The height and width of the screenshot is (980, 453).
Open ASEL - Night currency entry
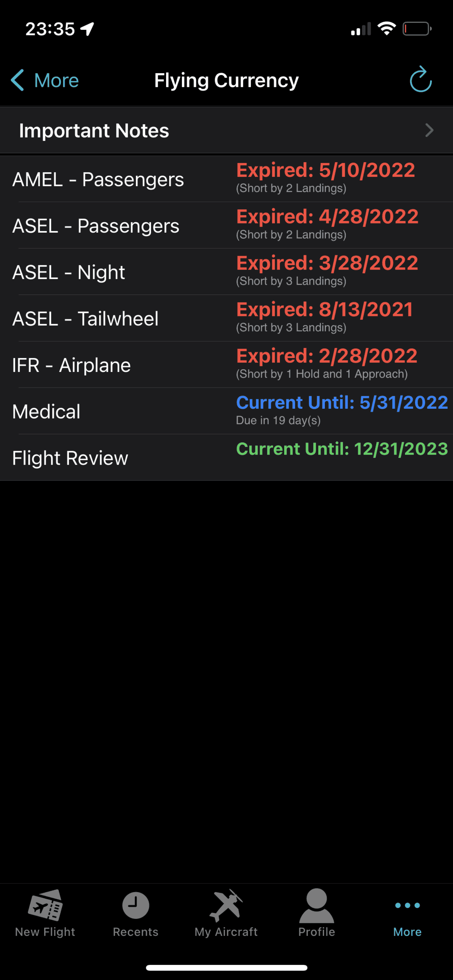click(226, 272)
